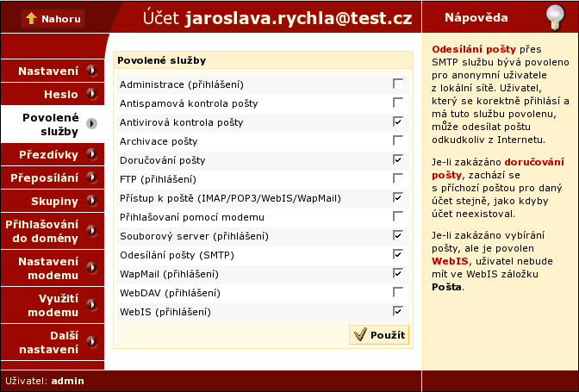The width and height of the screenshot is (579, 392).
Task: Enable Přihlašovaní pomocí modemu checkbox
Action: click(398, 216)
